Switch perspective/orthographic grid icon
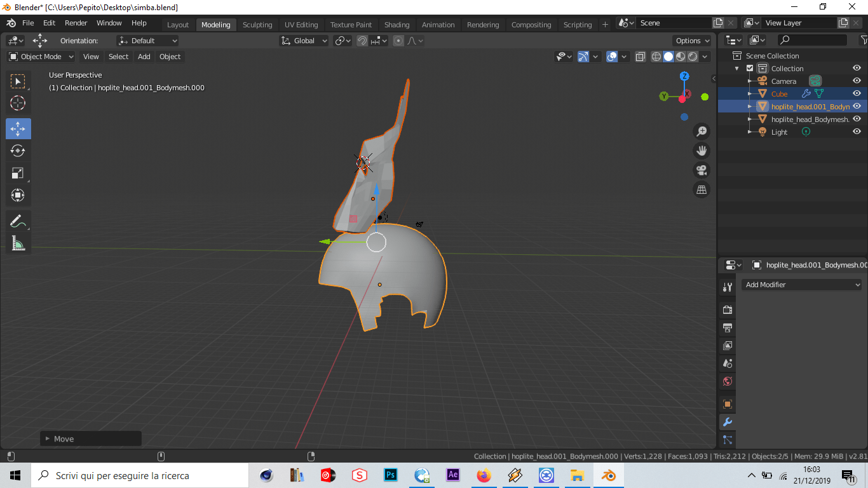868x488 pixels. (x=702, y=189)
